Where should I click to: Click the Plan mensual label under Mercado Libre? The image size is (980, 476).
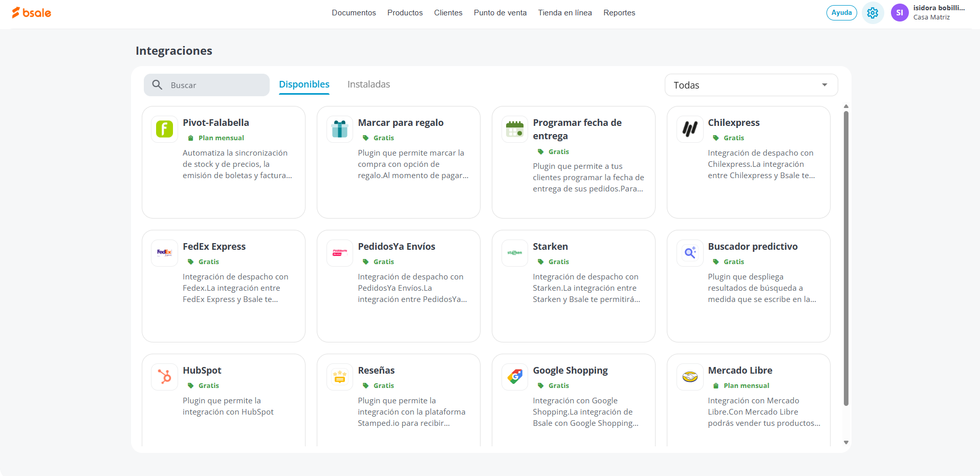click(746, 386)
